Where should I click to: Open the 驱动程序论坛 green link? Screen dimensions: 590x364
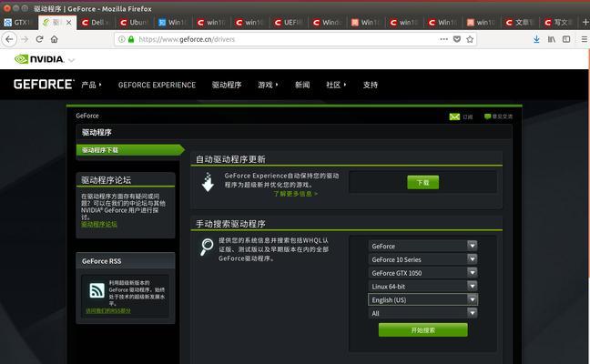click(x=99, y=225)
